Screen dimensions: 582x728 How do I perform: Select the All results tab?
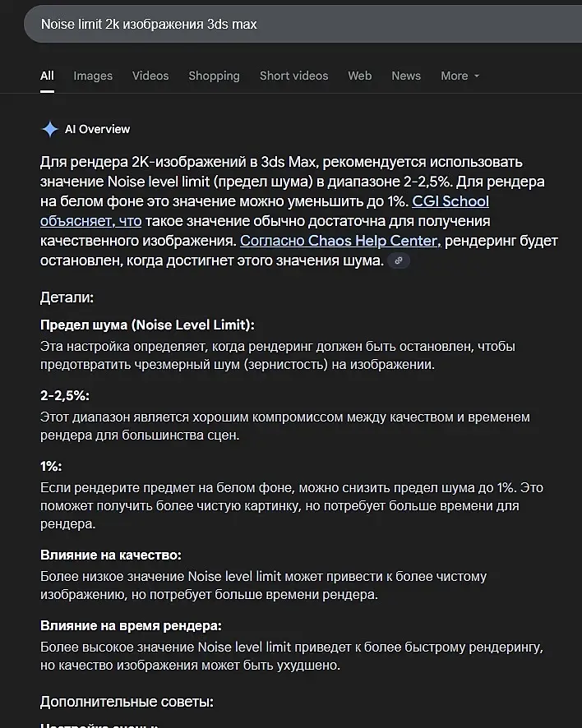coord(47,76)
